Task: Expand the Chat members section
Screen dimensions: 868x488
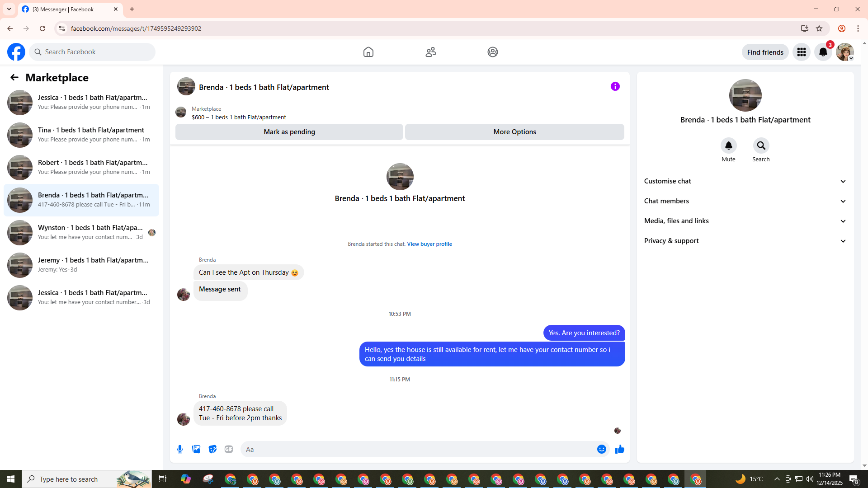Action: pos(745,201)
